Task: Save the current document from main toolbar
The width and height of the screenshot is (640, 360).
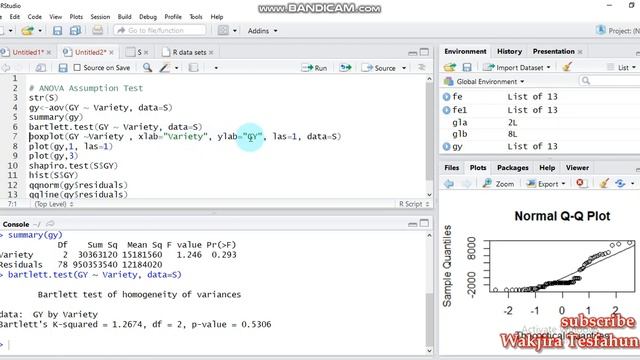Action: click(57, 31)
